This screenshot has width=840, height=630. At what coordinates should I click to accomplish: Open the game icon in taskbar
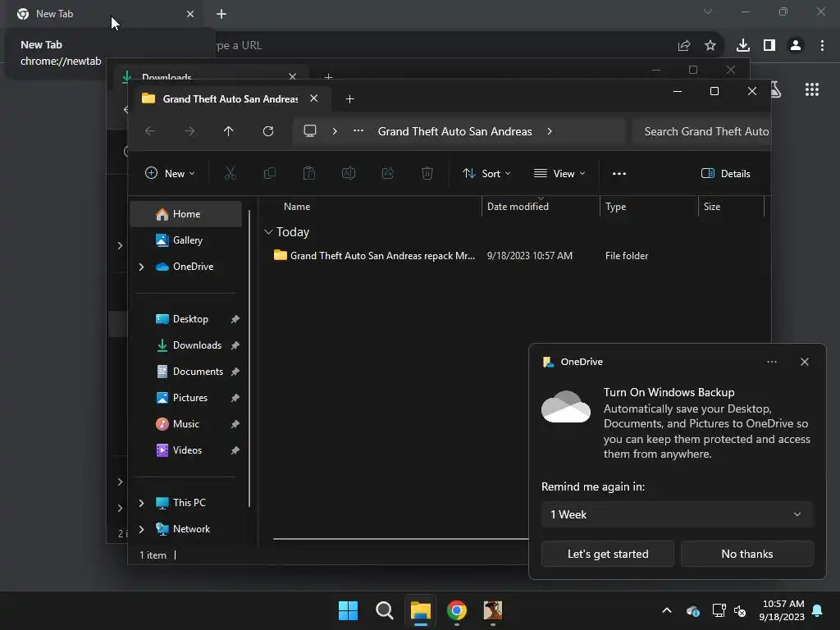pos(493,610)
